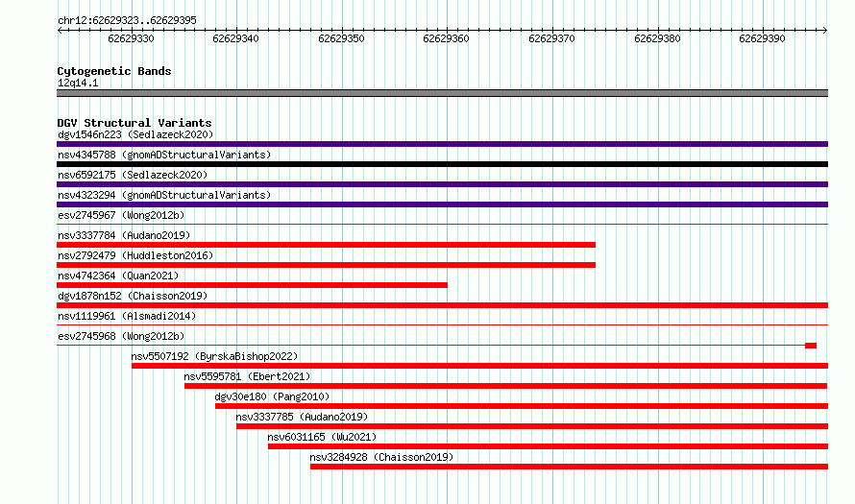This screenshot has height=504, width=855.
Task: Open variant nsv1119961 (Alsmadi2014) label
Action: click(127, 316)
